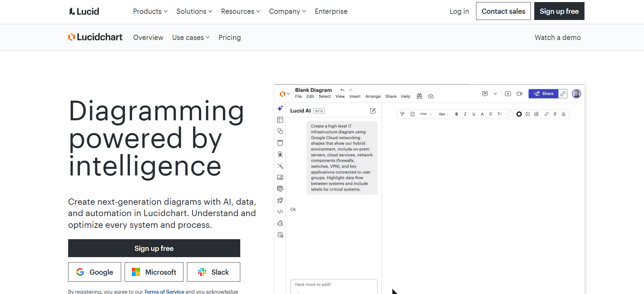Screen dimensions: 644x294
Task: Open the File menu in editor
Action: pos(298,97)
